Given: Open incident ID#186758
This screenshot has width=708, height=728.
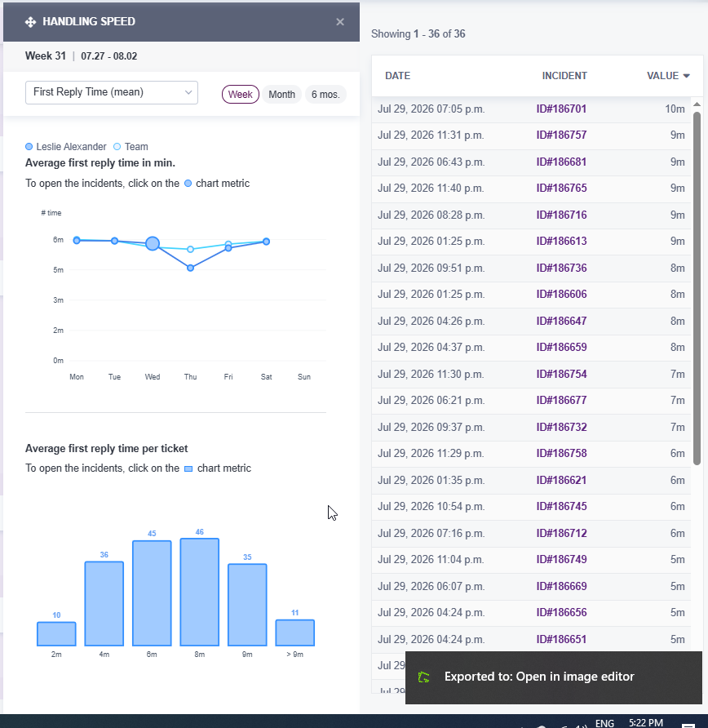Looking at the screenshot, I should point(561,453).
